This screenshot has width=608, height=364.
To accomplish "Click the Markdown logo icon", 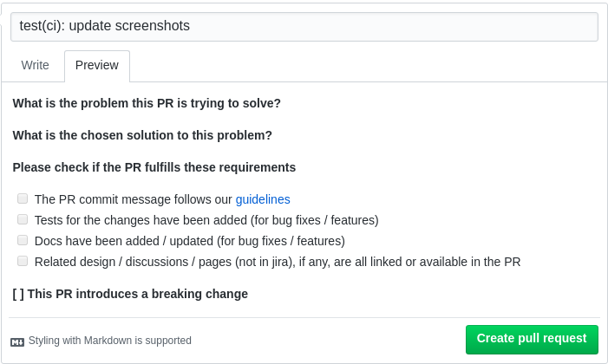I will (x=17, y=341).
